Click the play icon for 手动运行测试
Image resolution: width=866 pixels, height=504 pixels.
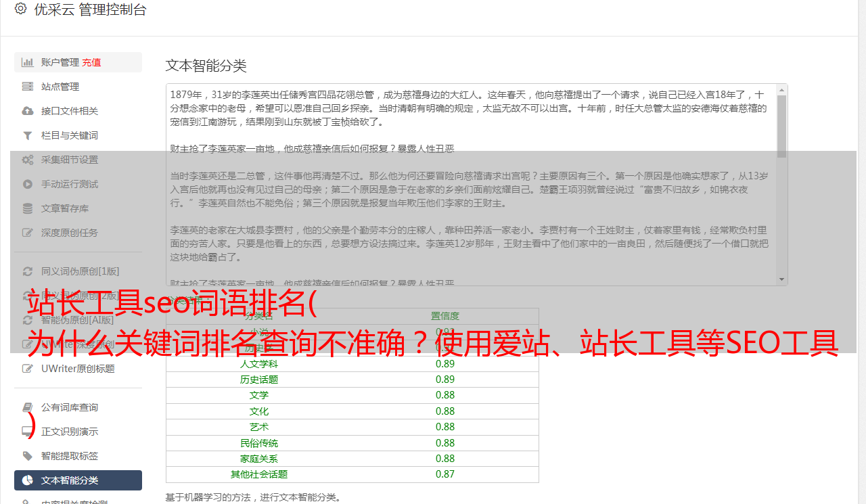[28, 184]
